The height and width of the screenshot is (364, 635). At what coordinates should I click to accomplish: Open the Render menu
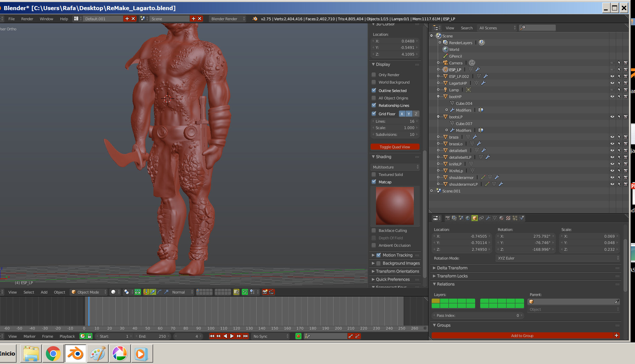(x=27, y=19)
